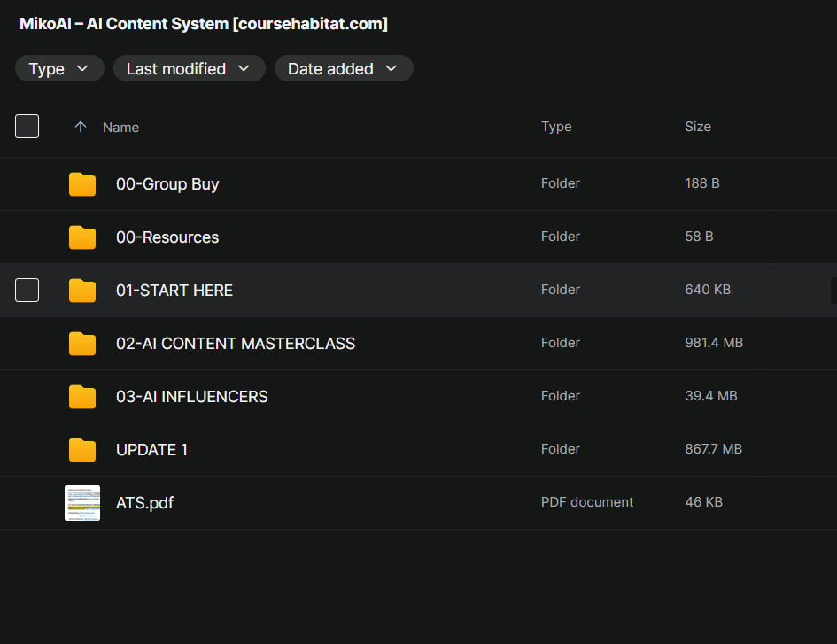837x644 pixels.
Task: Click the PDF document type cell
Action: [x=586, y=502]
